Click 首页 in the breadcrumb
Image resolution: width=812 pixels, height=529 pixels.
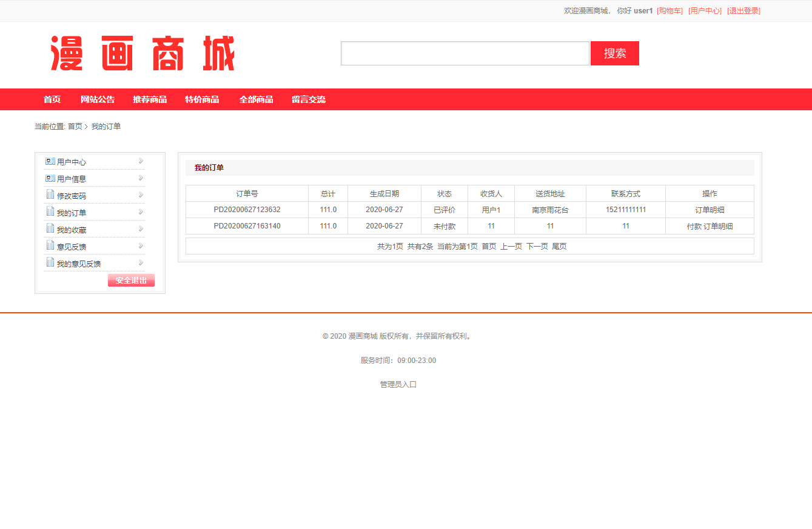(x=75, y=126)
